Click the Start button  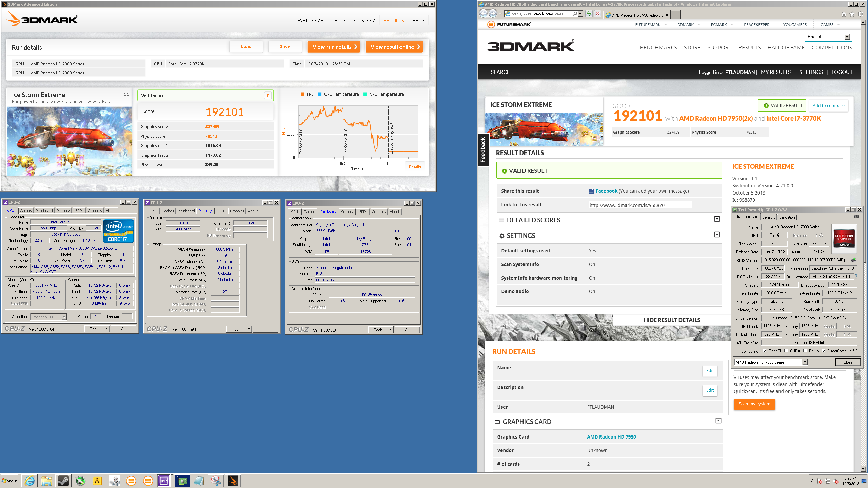(x=9, y=481)
